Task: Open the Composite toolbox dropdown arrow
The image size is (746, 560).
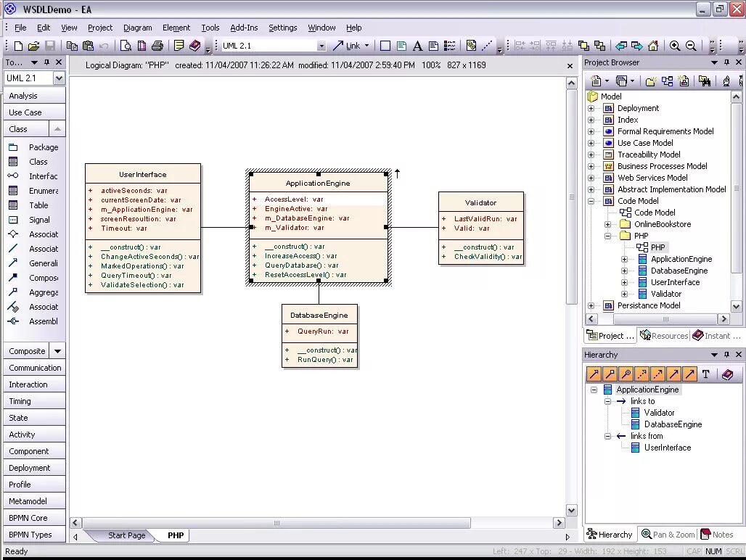Action: [57, 351]
